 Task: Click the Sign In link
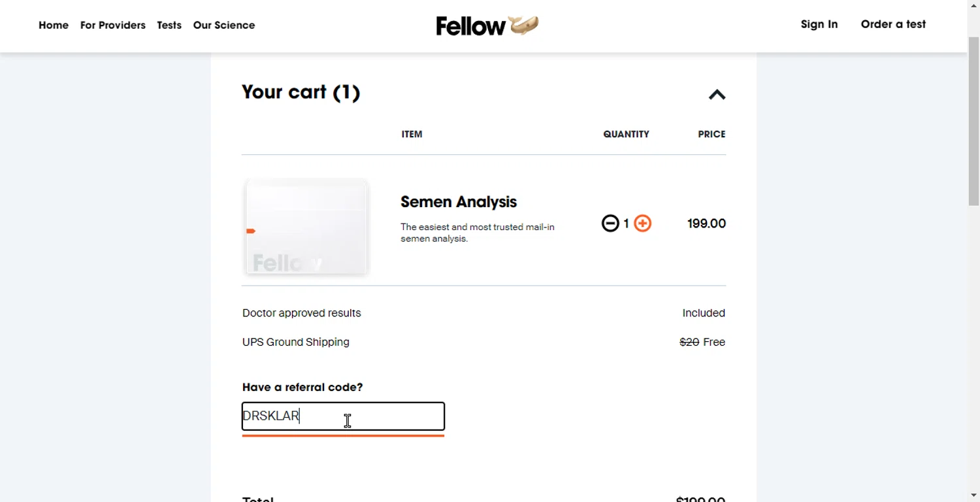tap(819, 24)
